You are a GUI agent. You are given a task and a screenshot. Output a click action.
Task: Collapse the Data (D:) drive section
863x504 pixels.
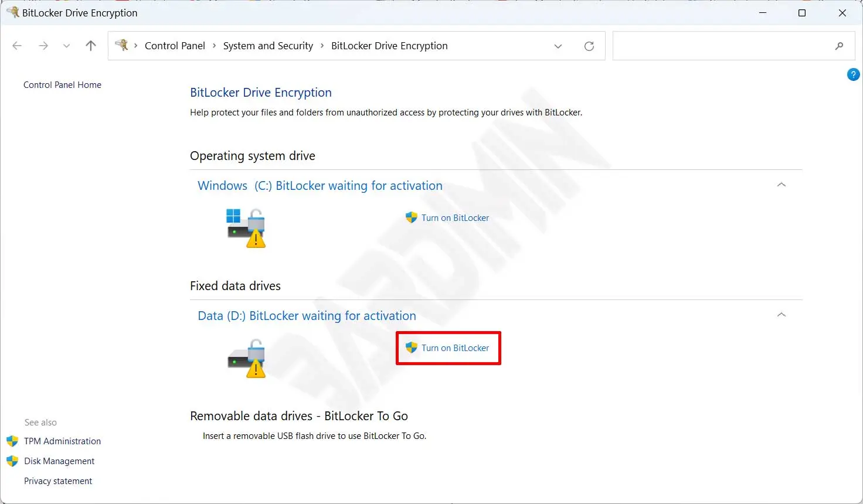coord(781,315)
